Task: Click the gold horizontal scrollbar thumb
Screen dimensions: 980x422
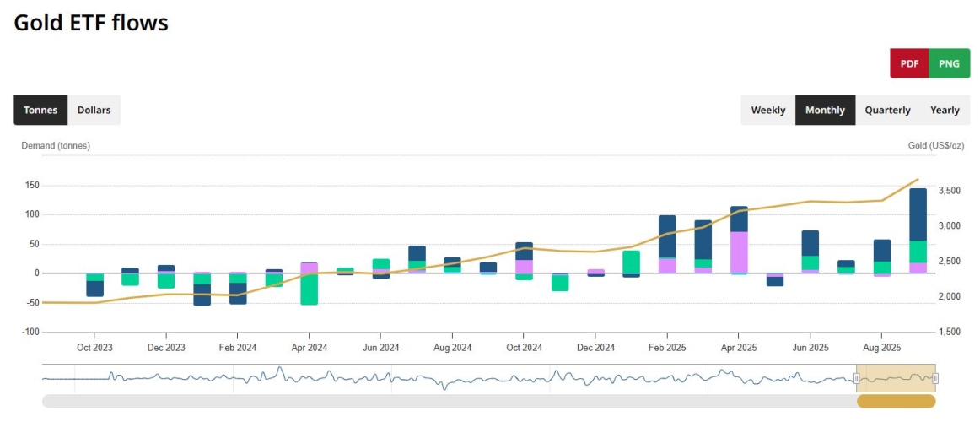Action: click(896, 401)
